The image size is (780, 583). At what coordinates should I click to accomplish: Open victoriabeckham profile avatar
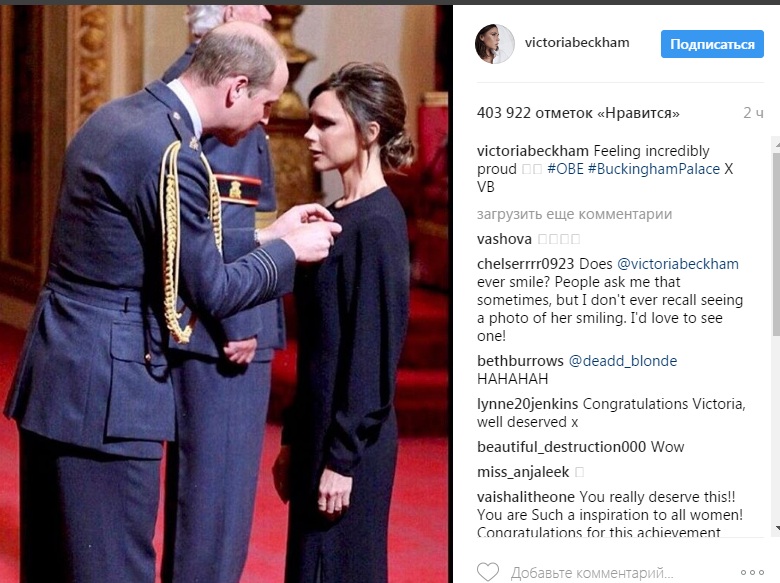pyautogui.click(x=494, y=44)
